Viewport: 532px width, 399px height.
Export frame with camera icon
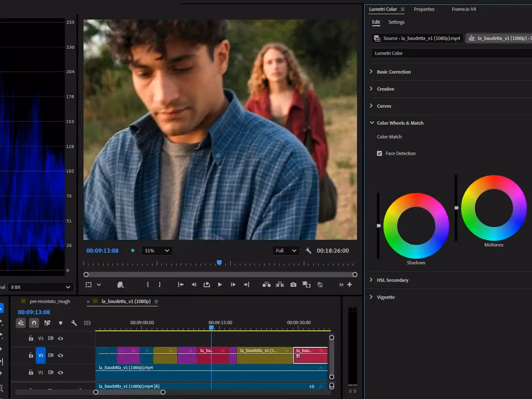click(x=294, y=285)
